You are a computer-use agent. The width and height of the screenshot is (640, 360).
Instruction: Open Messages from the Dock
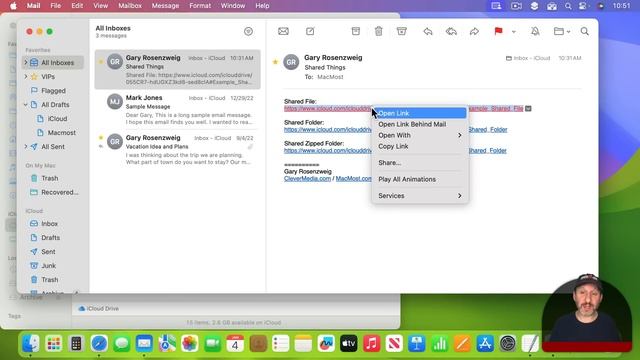pos(122,344)
